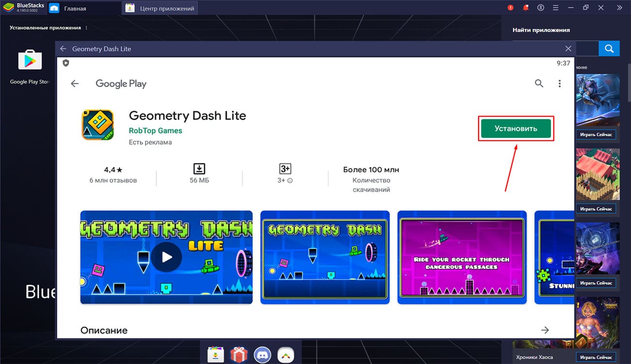Open Google Play more options kebab menu
631x364 pixels.
tap(559, 83)
